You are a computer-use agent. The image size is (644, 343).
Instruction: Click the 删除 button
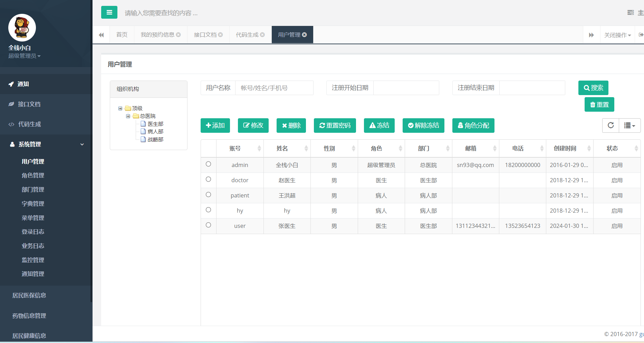(x=291, y=126)
